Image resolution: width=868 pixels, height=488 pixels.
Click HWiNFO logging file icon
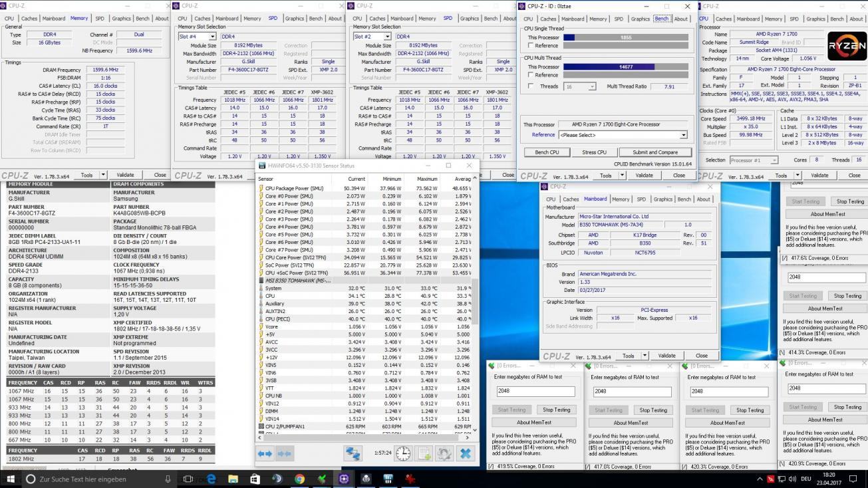[x=424, y=453]
